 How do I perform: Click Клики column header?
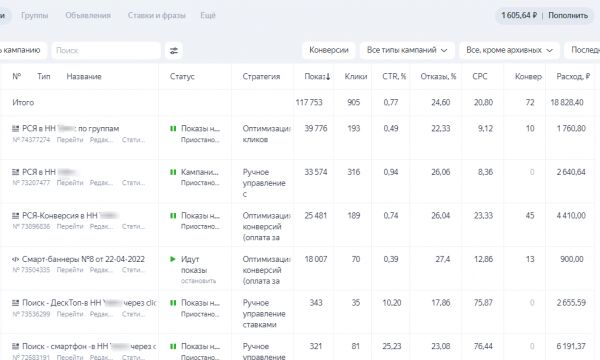355,77
